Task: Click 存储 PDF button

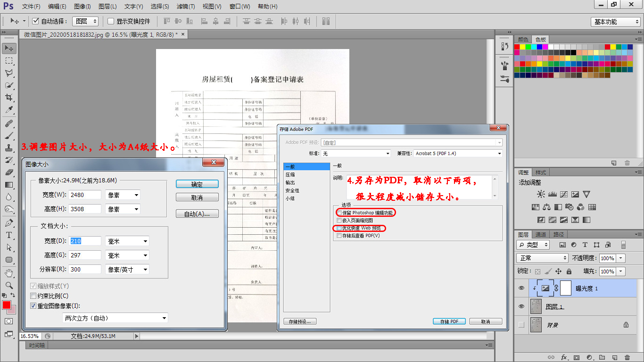Action: (449, 321)
